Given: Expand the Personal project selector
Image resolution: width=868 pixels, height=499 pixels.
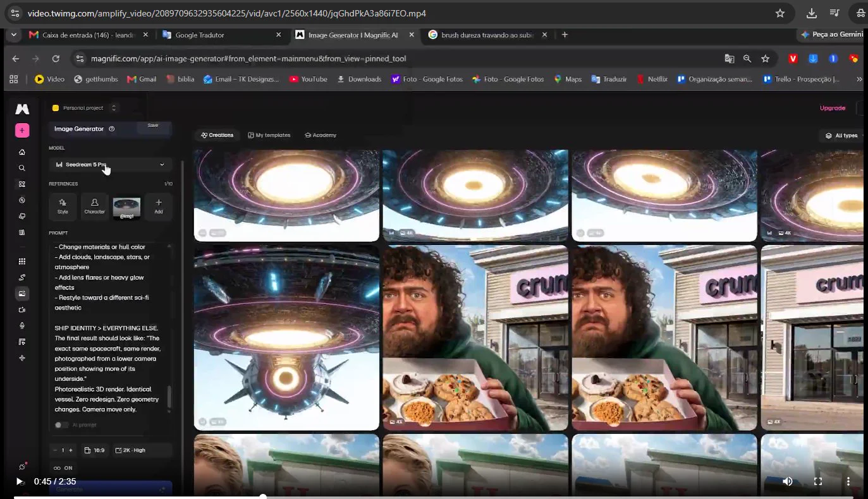Looking at the screenshot, I should coord(85,108).
